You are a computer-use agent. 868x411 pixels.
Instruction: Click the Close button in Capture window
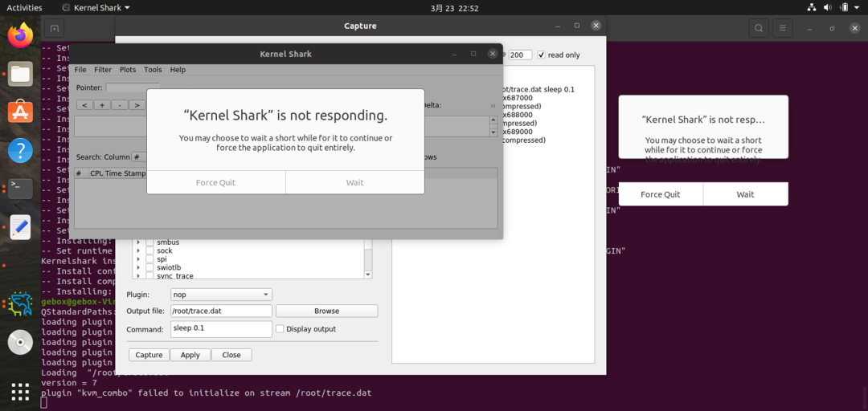(231, 355)
